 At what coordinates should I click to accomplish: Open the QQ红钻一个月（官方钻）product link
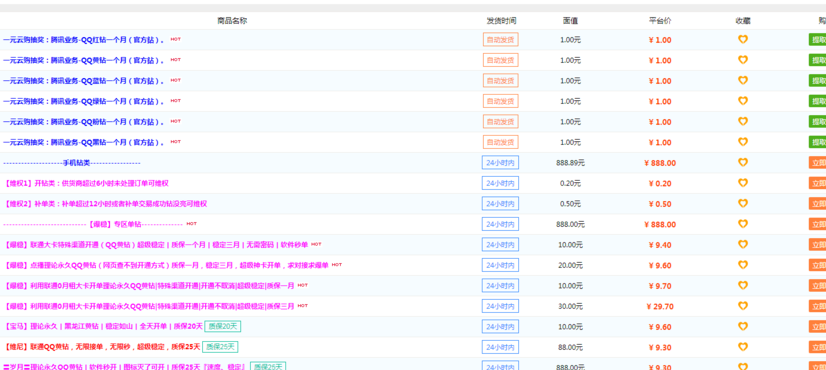pyautogui.click(x=84, y=40)
